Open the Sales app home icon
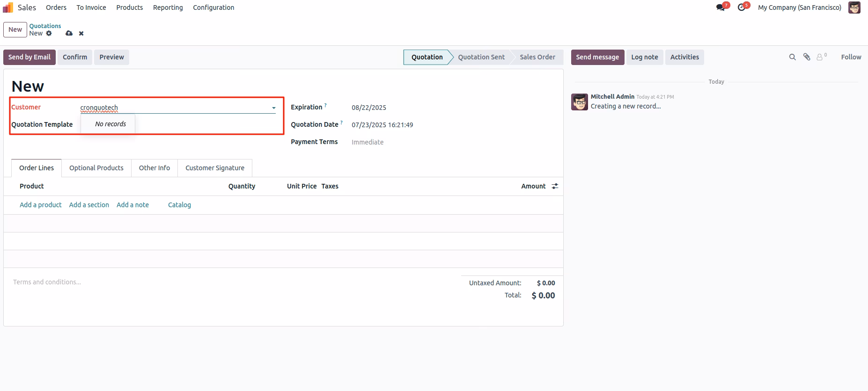Screen dimensions: 868x391 click(x=8, y=7)
